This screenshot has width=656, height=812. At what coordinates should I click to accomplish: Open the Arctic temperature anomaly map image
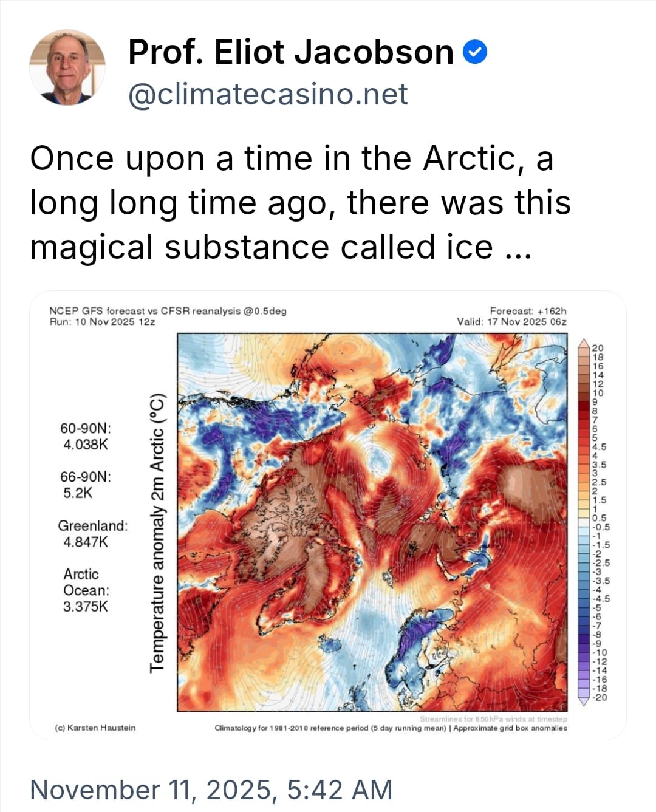tap(372, 522)
